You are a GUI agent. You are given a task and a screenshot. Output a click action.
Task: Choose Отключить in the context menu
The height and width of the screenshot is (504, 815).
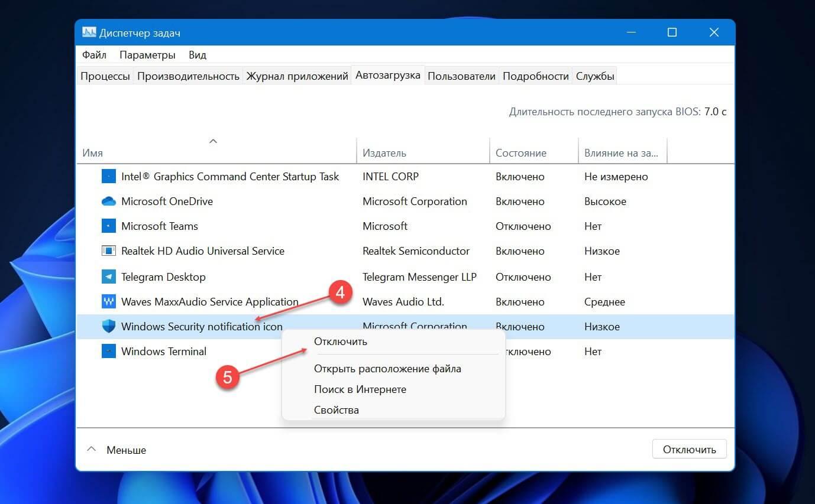tap(341, 342)
